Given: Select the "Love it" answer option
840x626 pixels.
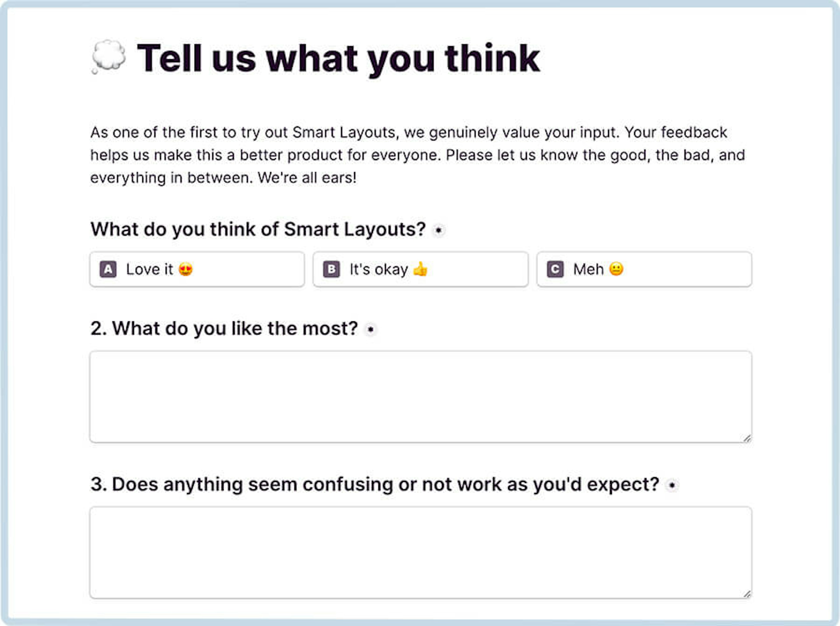Looking at the screenshot, I should tap(197, 269).
